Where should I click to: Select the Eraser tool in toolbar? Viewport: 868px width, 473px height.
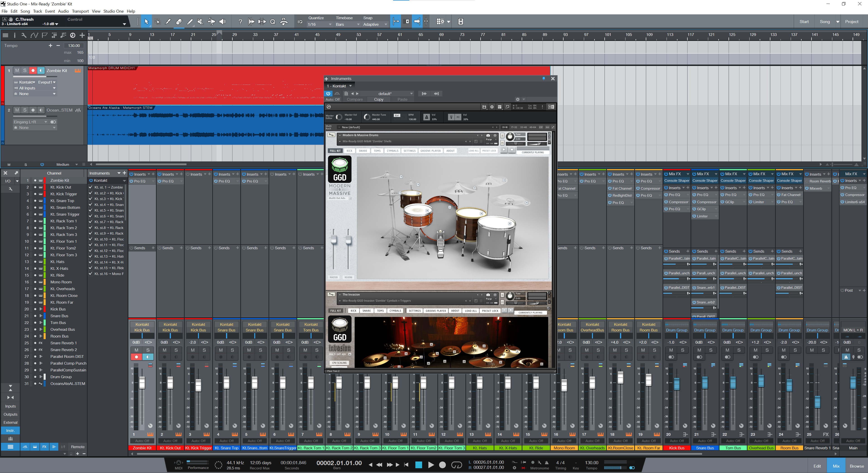coord(179,21)
